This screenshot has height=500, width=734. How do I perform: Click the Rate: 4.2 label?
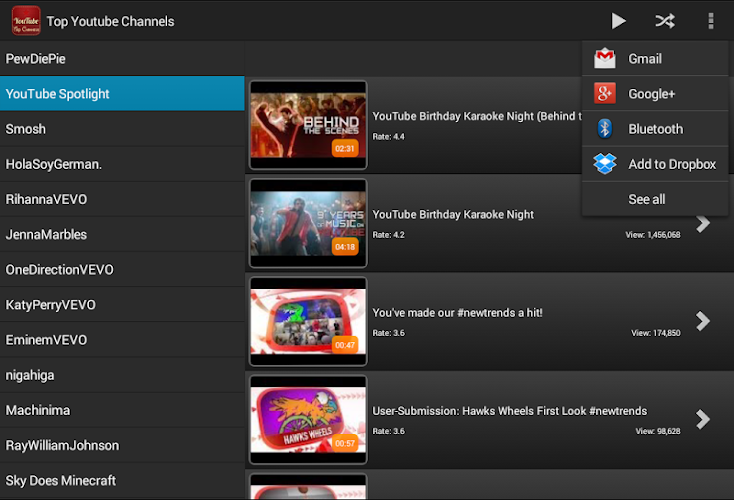click(389, 235)
